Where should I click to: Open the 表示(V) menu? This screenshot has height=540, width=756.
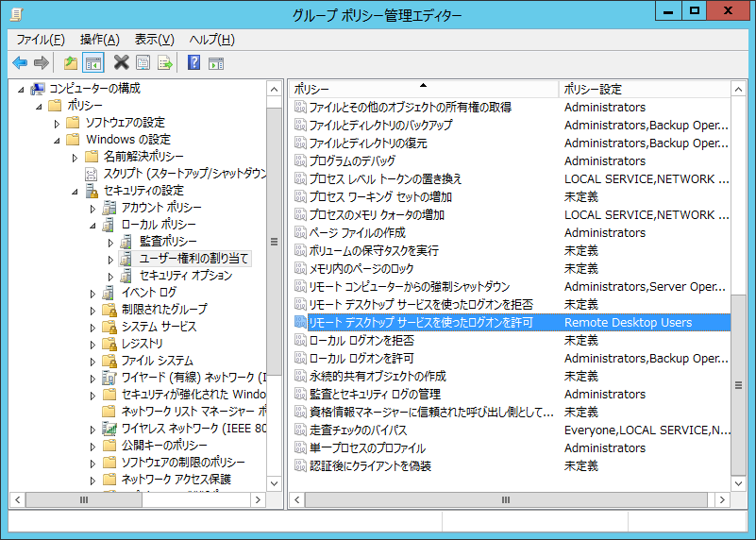[154, 40]
